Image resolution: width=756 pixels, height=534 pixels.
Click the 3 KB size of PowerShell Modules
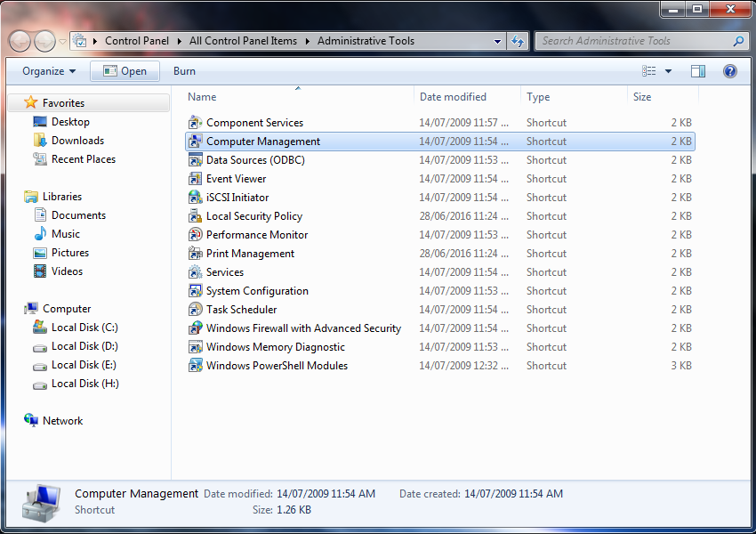point(681,366)
